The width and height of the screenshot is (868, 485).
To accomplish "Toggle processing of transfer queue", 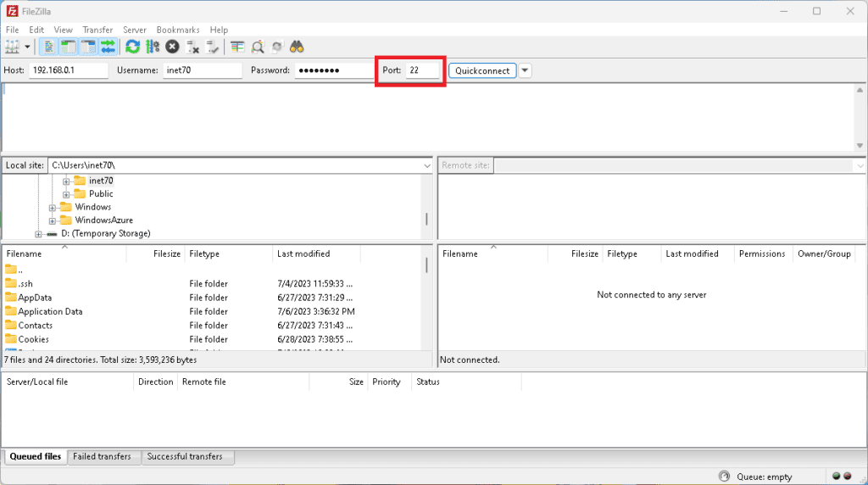I will [x=153, y=47].
